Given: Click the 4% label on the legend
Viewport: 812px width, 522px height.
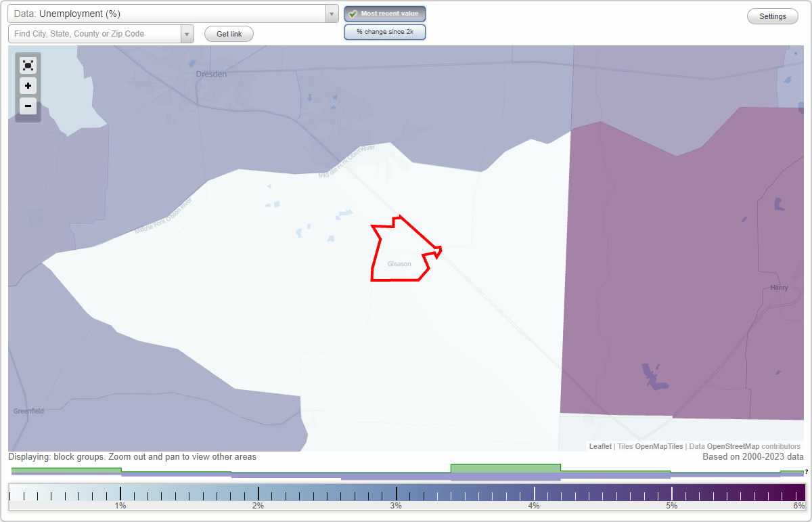Looking at the screenshot, I should pos(534,506).
